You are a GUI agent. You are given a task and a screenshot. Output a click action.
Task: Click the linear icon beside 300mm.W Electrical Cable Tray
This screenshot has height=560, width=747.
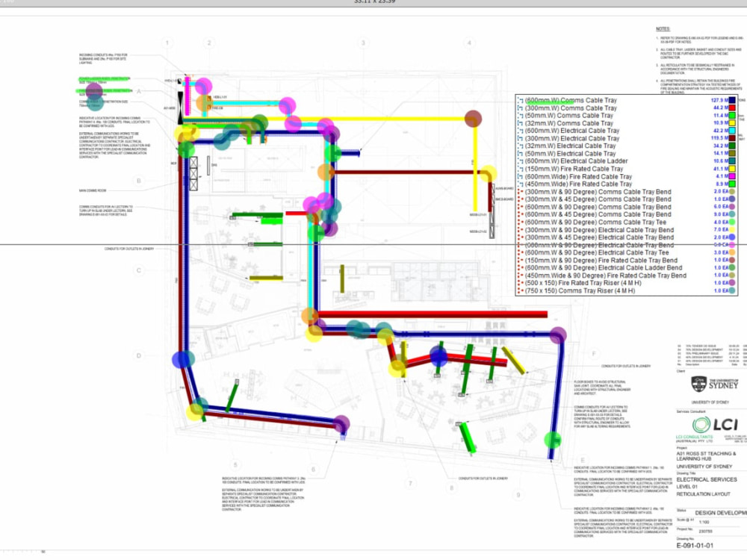[521, 139]
